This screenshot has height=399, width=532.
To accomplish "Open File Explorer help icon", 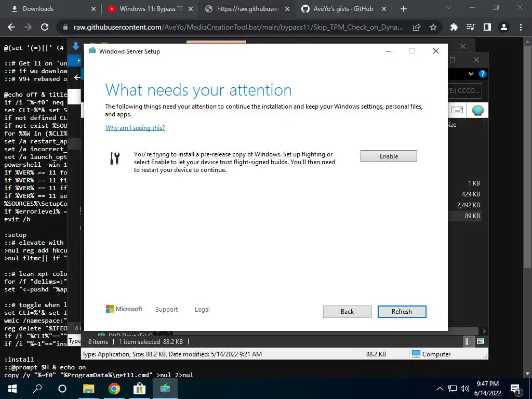I will coord(482,74).
